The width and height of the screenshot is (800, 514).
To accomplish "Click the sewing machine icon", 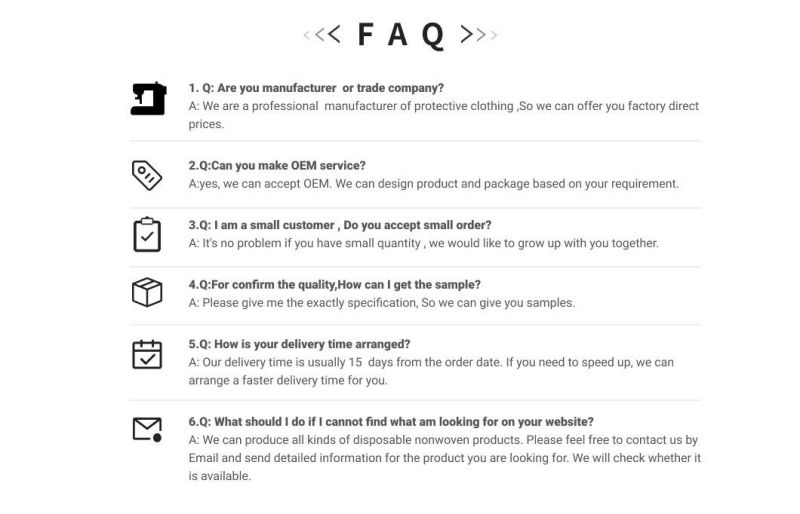I will (x=148, y=99).
